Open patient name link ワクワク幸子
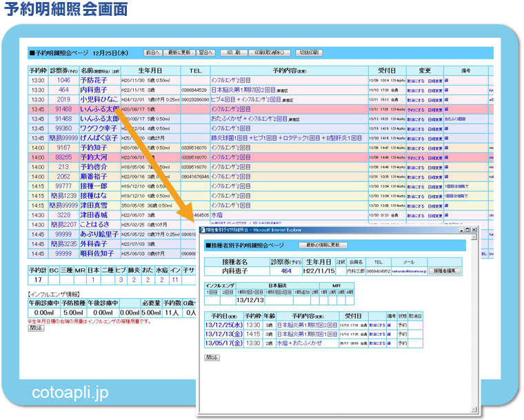The width and height of the screenshot is (524, 420). pos(99,128)
